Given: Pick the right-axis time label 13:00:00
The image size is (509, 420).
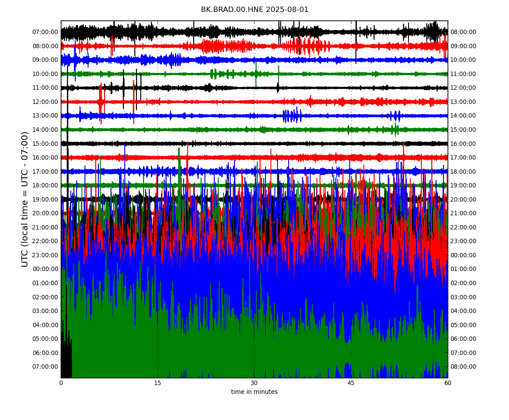Looking at the screenshot, I should (463, 102).
